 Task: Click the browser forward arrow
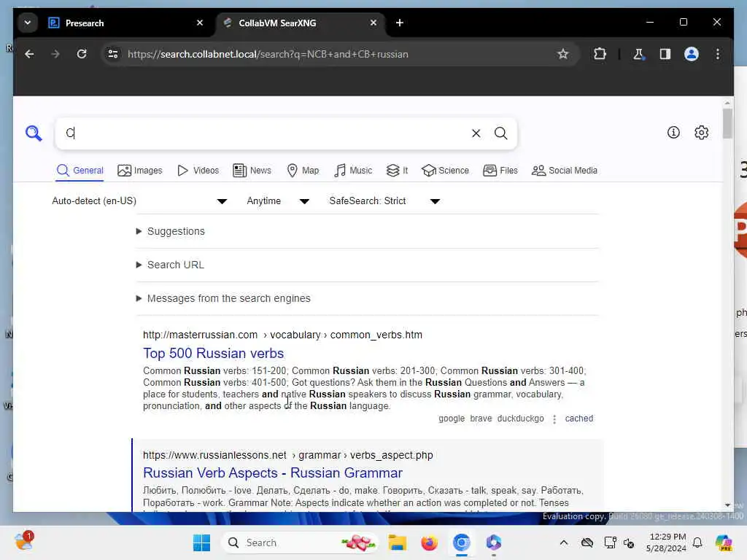[x=55, y=54]
